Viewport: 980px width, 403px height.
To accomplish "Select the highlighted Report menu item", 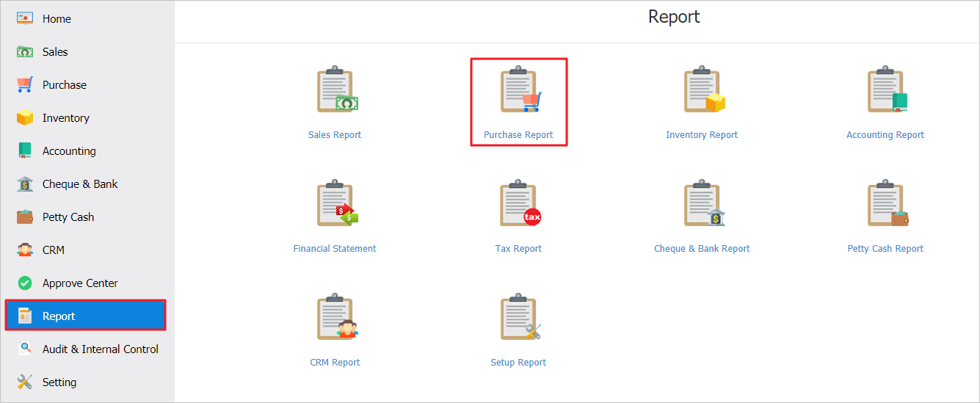I will pos(86,316).
